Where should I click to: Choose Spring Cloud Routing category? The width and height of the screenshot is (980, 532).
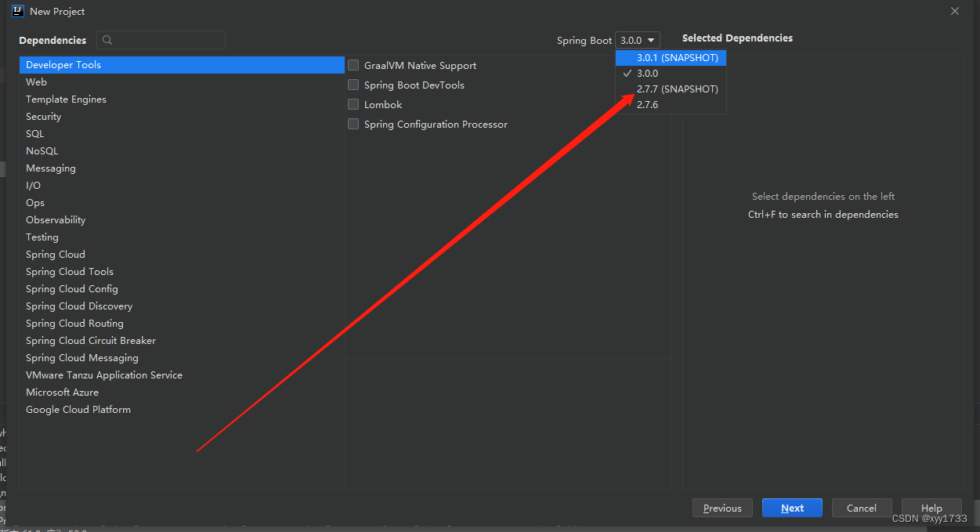tap(182, 324)
